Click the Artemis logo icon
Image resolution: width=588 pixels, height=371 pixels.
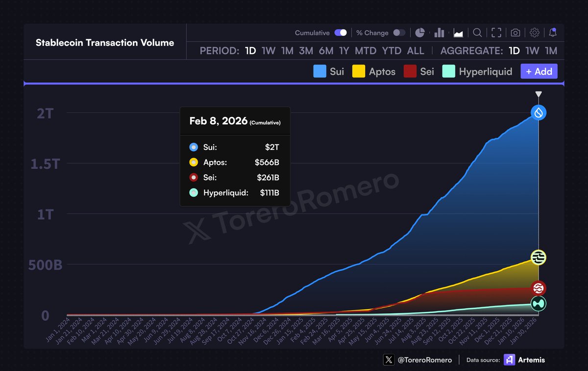[x=510, y=360]
